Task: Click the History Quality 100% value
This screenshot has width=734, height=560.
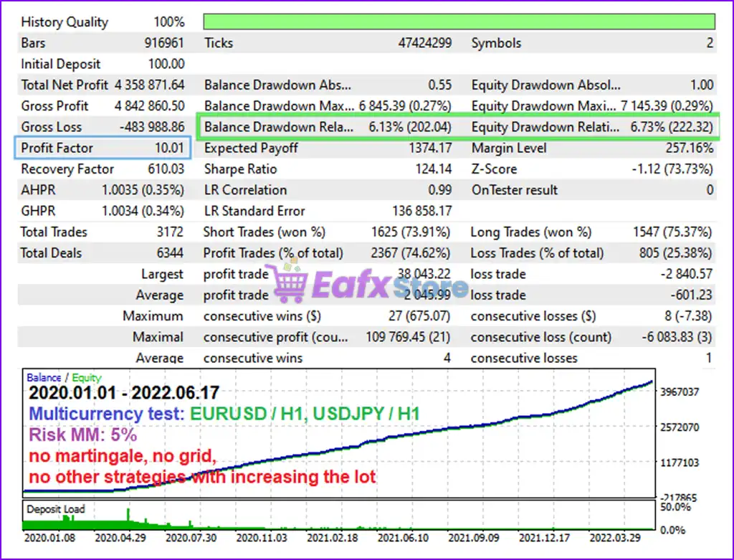Action: 169,22
